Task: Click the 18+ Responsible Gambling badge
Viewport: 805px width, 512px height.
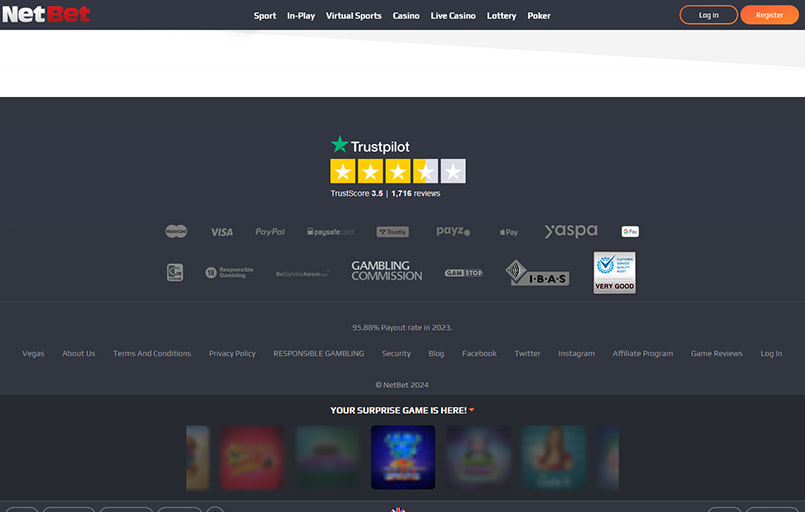Action: (x=229, y=272)
